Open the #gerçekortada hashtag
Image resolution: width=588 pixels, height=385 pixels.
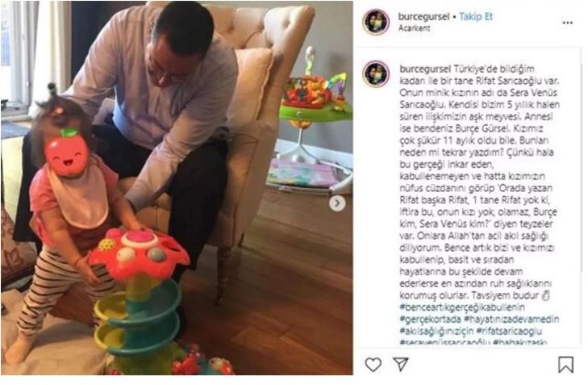point(430,320)
